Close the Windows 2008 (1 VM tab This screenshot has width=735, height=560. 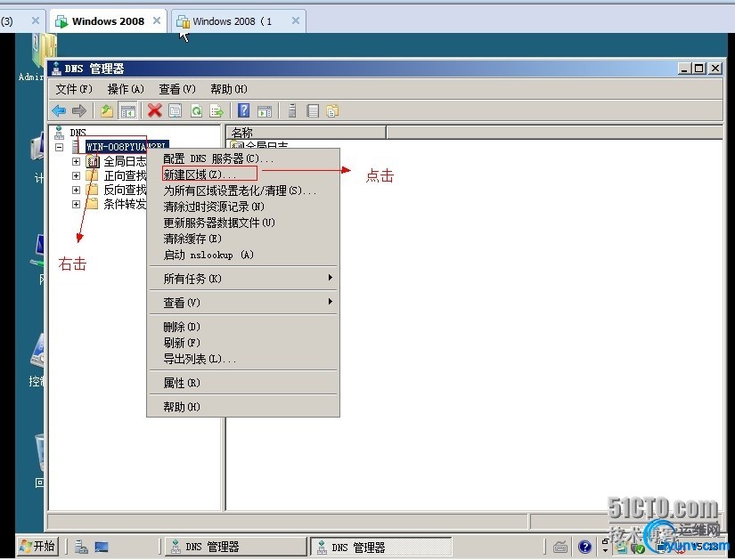pos(295,20)
